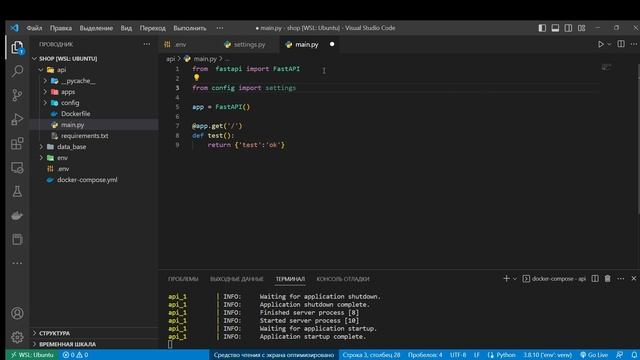The image size is (640, 360).
Task: Open notifications bell in status bar
Action: (x=634, y=355)
